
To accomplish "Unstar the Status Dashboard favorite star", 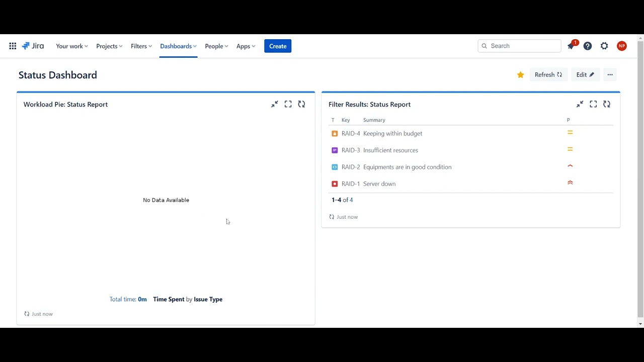I will (x=520, y=75).
